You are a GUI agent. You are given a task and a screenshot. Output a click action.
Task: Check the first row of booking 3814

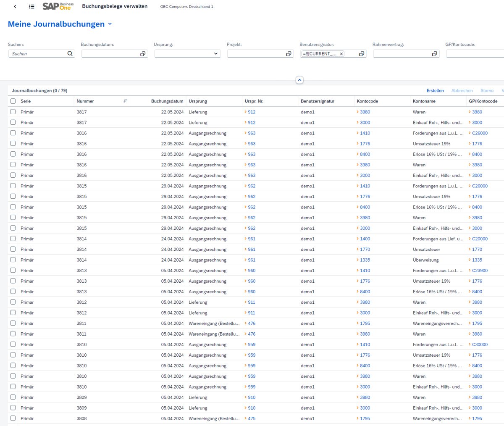click(13, 239)
